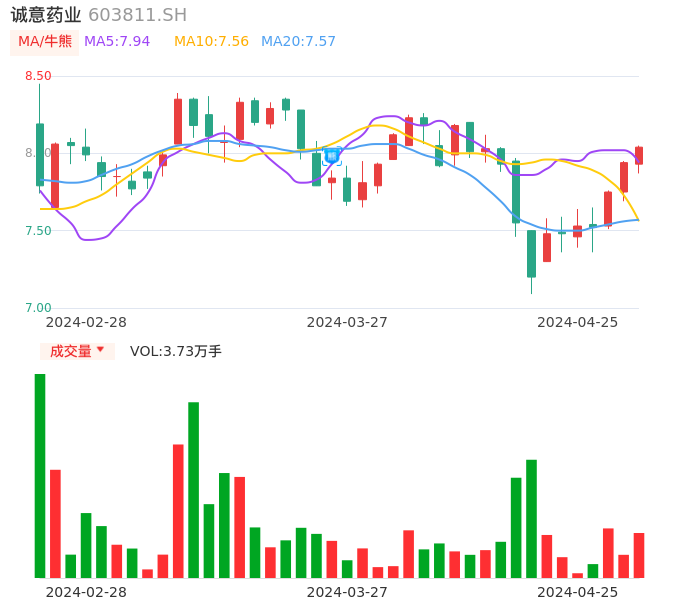This screenshot has width=686, height=606.
Task: Click the 2024-02-28 date label under price chart
Action: tap(87, 322)
